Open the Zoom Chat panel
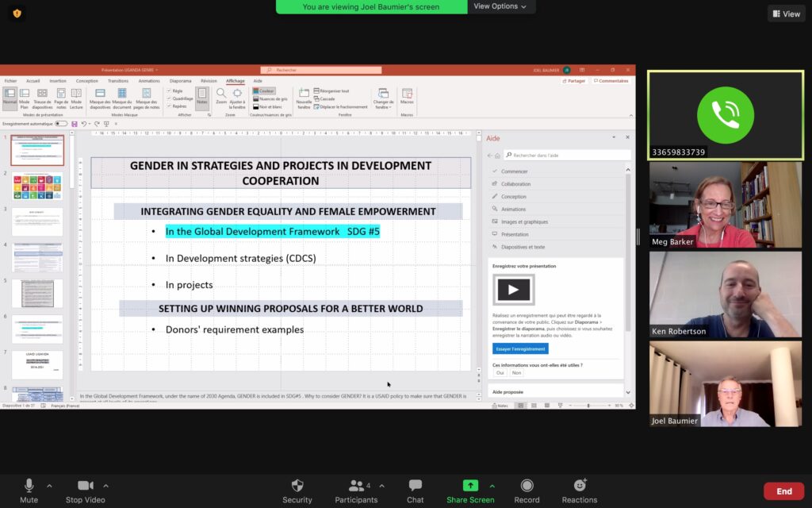 pos(415,491)
